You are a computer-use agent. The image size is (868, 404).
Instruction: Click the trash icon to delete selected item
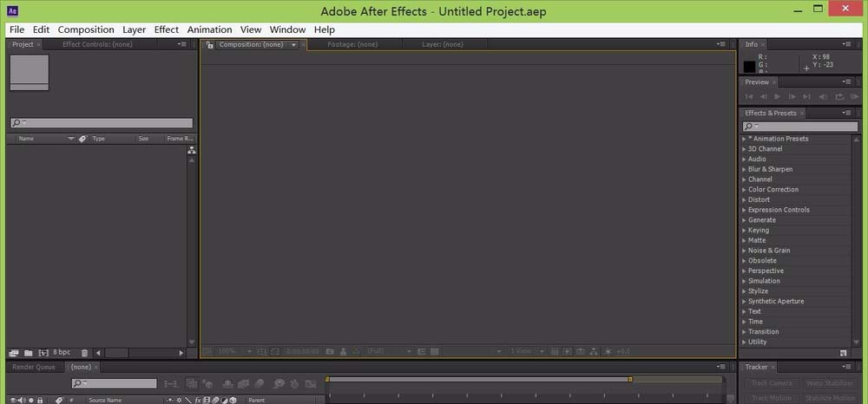pos(84,353)
